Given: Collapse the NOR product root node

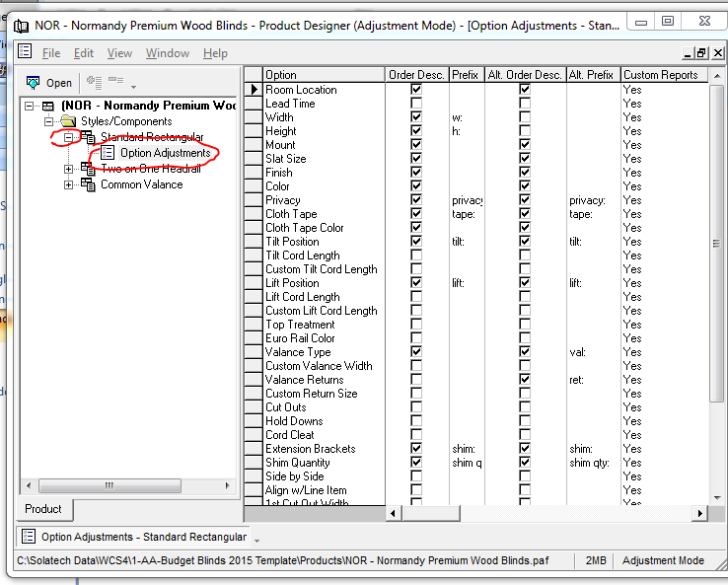Looking at the screenshot, I should [x=30, y=106].
